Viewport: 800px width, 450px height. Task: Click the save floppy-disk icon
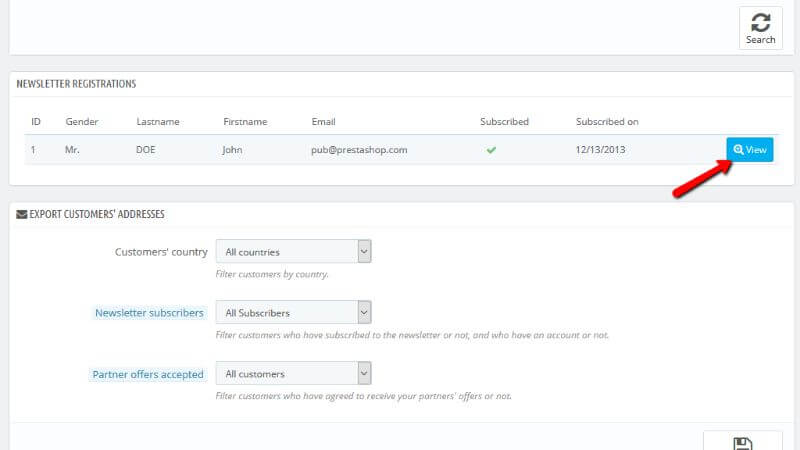point(742,444)
